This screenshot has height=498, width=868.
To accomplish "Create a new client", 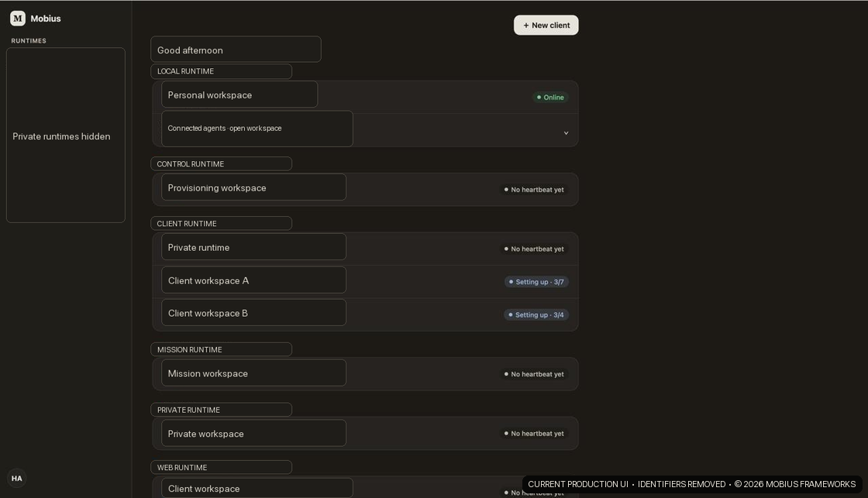I will coord(546,25).
